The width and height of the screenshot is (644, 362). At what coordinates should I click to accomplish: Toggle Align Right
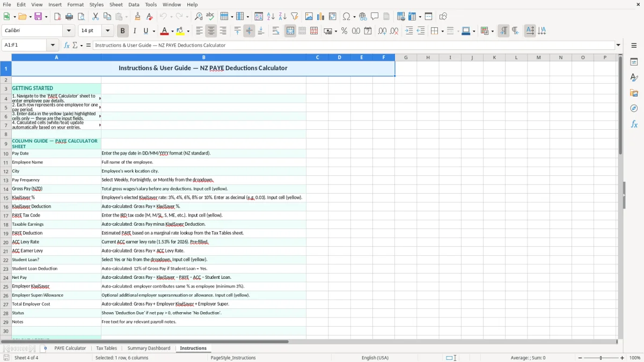tap(223, 31)
